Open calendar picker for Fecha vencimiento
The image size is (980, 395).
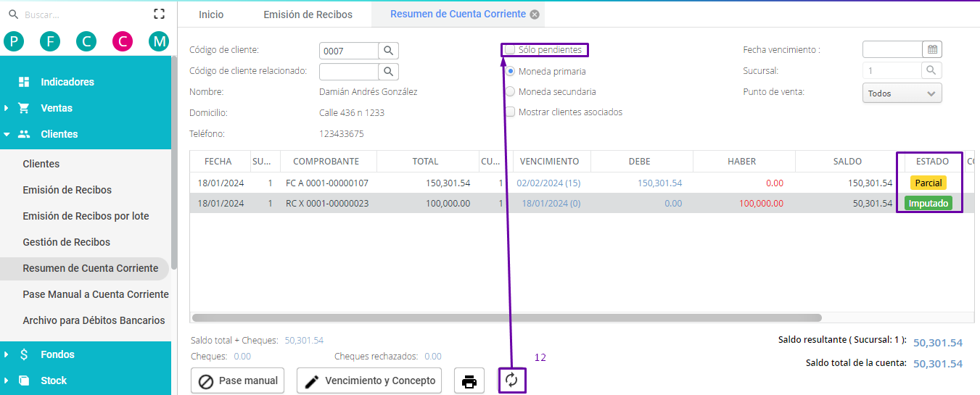coord(932,50)
